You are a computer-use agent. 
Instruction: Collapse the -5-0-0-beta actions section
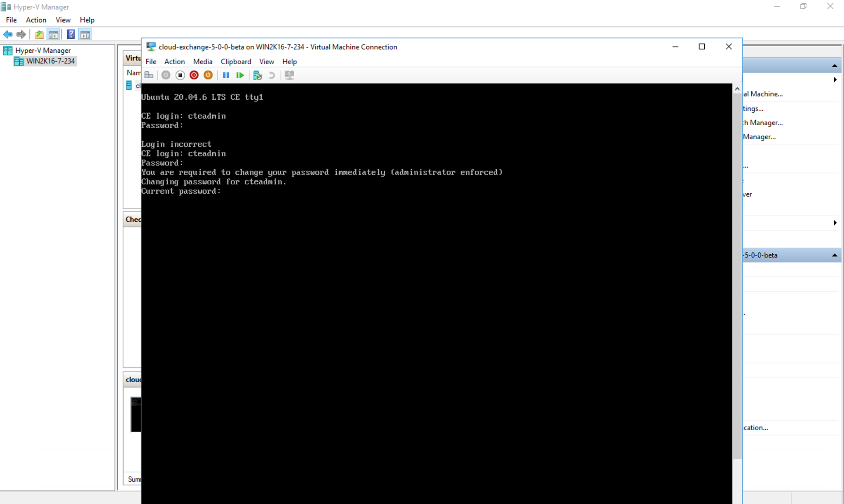pos(835,255)
